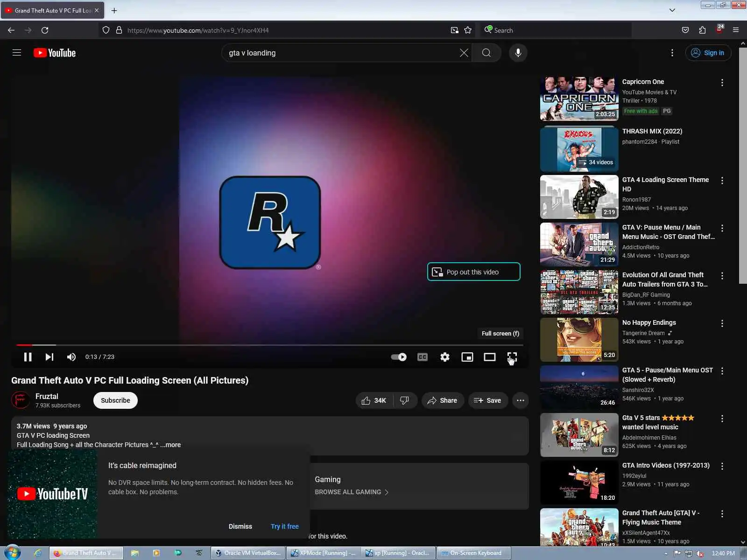
Task: Clear the search box text
Action: (x=464, y=53)
